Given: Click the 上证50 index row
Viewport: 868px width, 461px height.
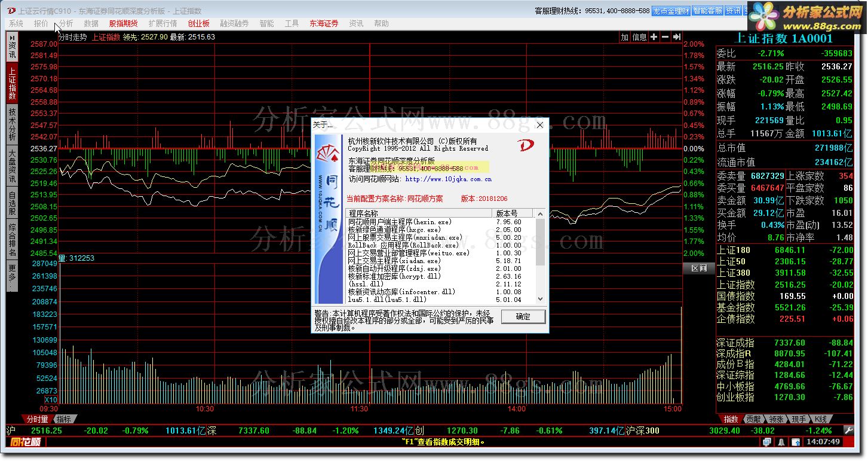Looking at the screenshot, I should [785, 261].
